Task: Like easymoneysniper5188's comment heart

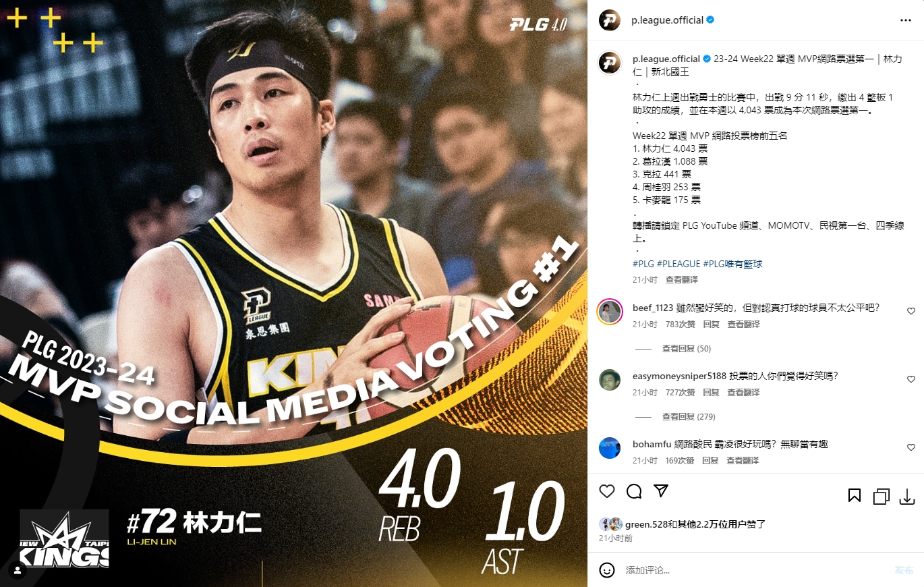Action: tap(911, 379)
